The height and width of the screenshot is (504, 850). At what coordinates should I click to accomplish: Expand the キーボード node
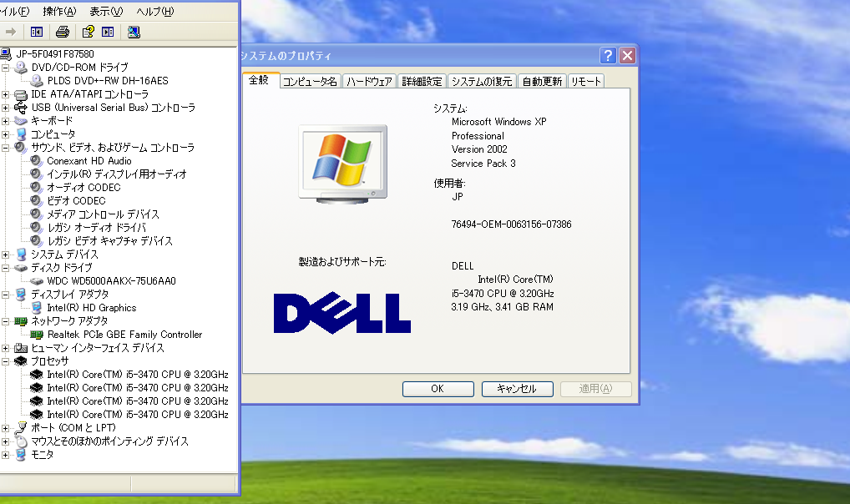click(x=5, y=121)
